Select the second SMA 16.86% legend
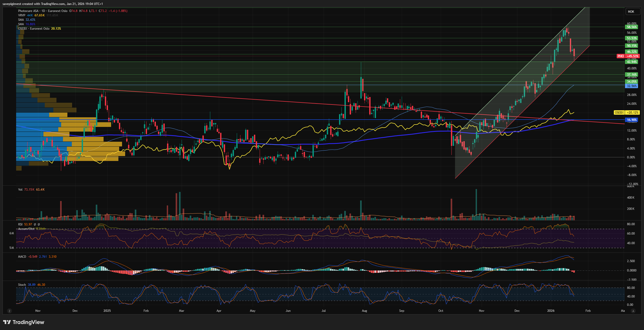The width and height of the screenshot is (644, 330). pos(21,24)
